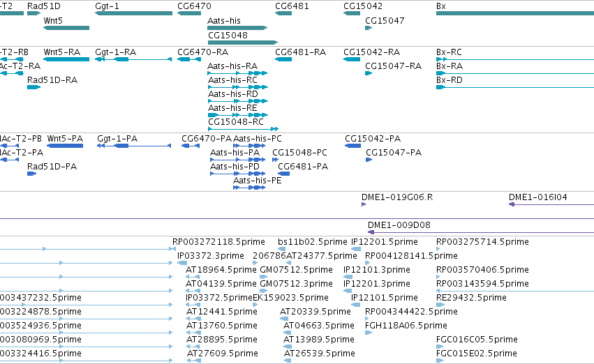The width and height of the screenshot is (594, 364).
Task: Select the Aats-his-PC protein label
Action: (258, 139)
